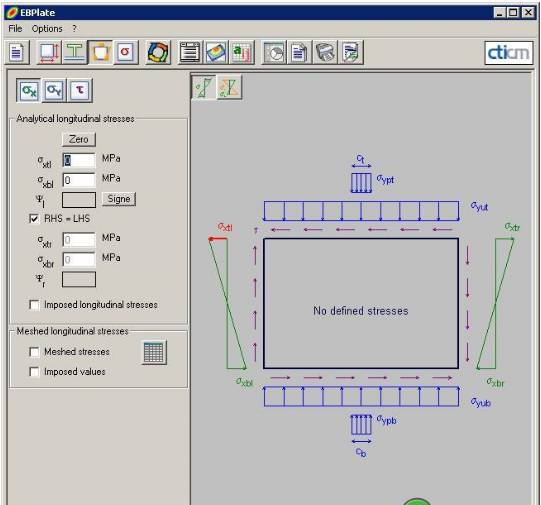The width and height of the screenshot is (541, 505).
Task: Open the meshed stresses table grid icon
Action: 154,353
